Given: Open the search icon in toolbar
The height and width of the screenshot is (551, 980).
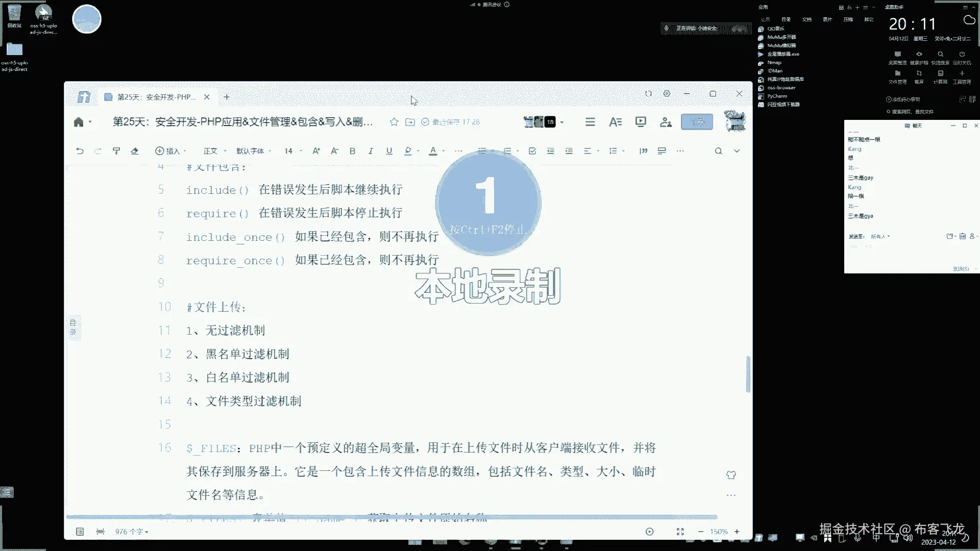Looking at the screenshot, I should (x=718, y=151).
